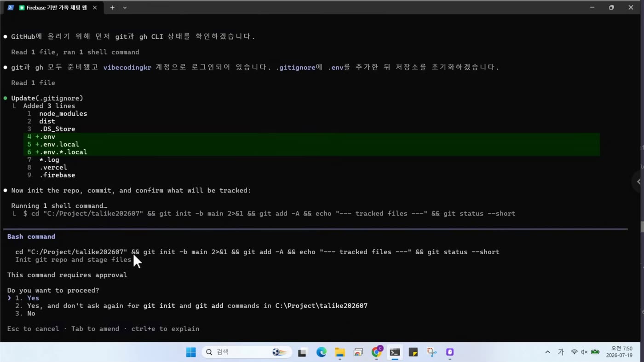
Task: Click the muted volume icon in the tray
Action: (584, 352)
